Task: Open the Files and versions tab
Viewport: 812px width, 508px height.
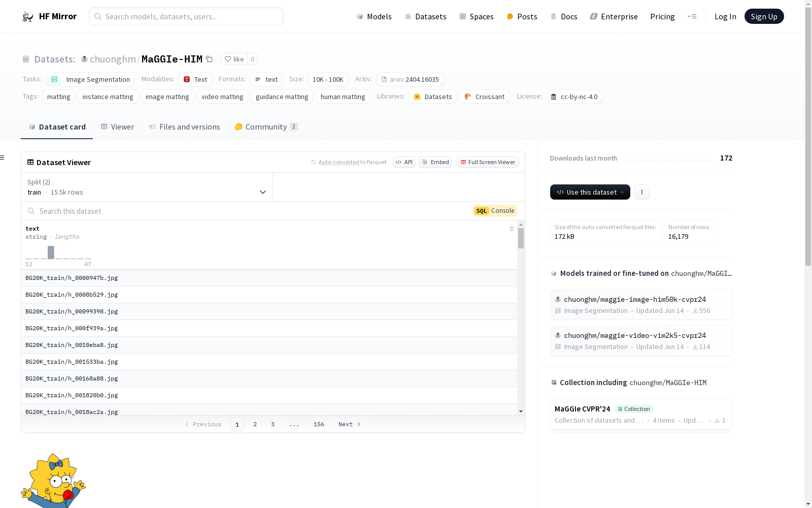Action: coord(184,126)
